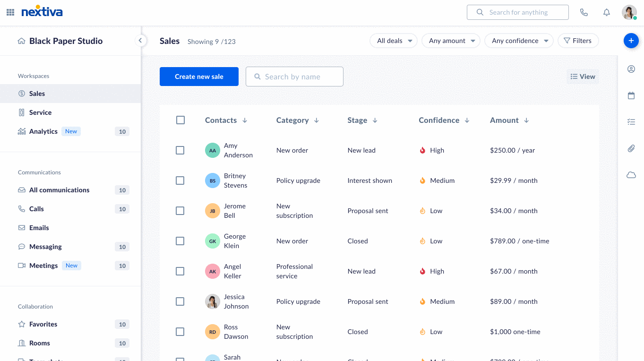Image resolution: width=644 pixels, height=361 pixels.
Task: Open the All deals dropdown
Action: [x=393, y=41]
